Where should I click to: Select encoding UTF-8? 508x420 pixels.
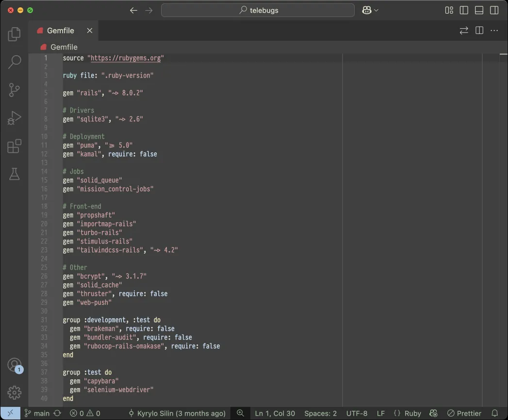click(357, 413)
